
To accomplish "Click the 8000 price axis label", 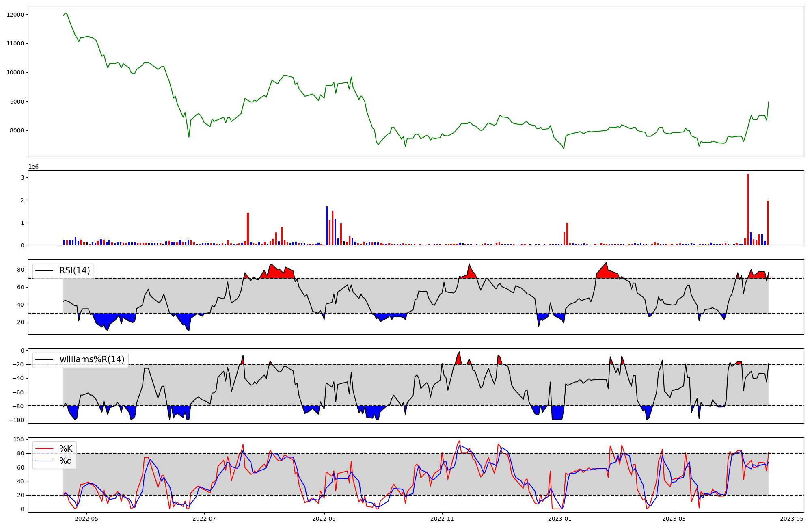I will coord(17,130).
